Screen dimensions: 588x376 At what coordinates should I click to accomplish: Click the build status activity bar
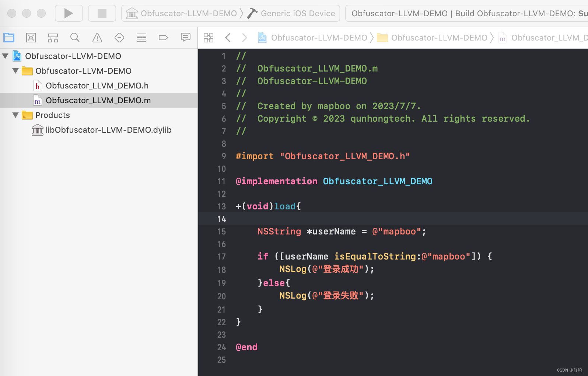(x=466, y=13)
